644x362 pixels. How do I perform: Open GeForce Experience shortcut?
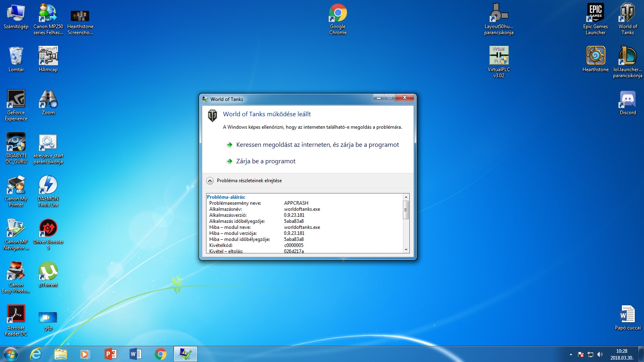[16, 105]
